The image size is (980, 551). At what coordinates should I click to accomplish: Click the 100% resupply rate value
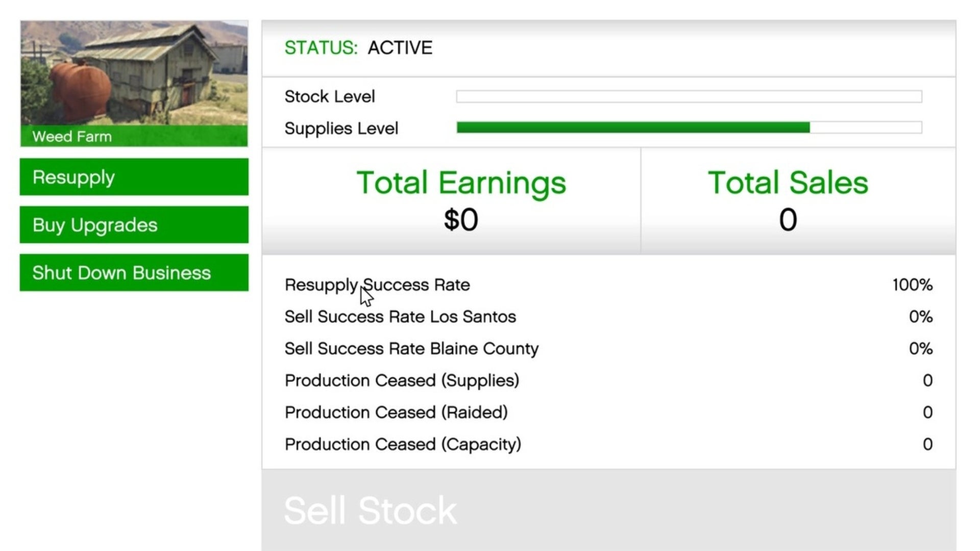click(912, 285)
